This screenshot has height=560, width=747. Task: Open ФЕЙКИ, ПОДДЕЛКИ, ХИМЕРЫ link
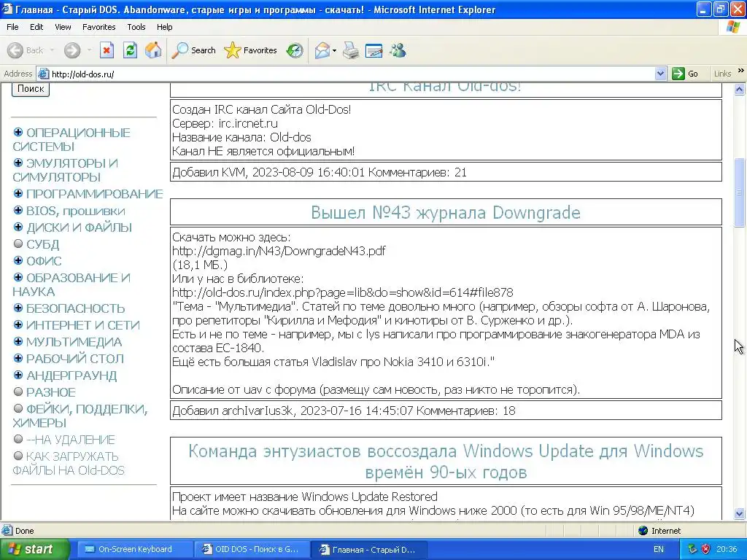(80, 416)
